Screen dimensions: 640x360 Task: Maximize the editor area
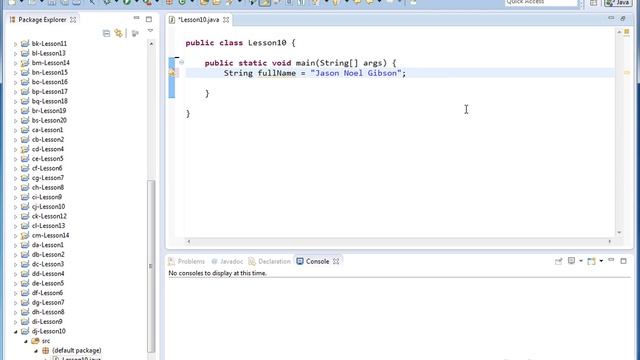click(x=623, y=18)
